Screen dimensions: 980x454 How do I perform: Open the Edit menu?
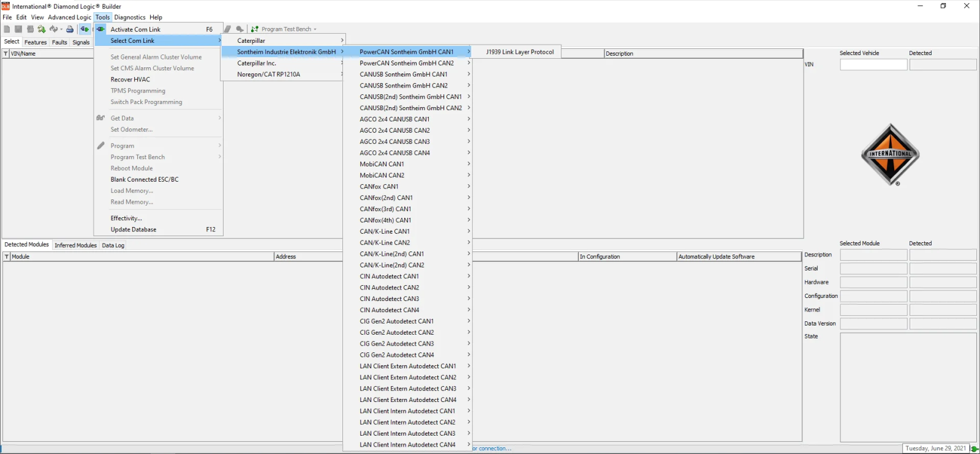(x=21, y=17)
